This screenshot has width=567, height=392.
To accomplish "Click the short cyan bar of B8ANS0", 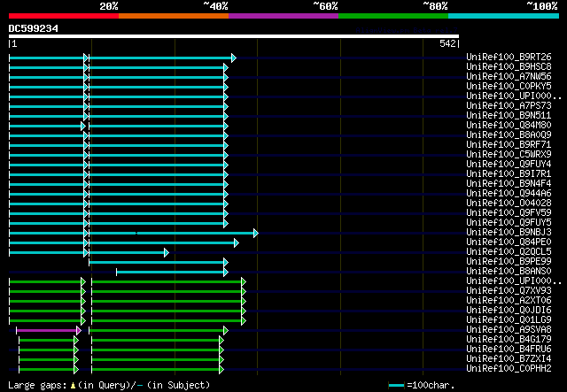I will pyautogui.click(x=170, y=272).
